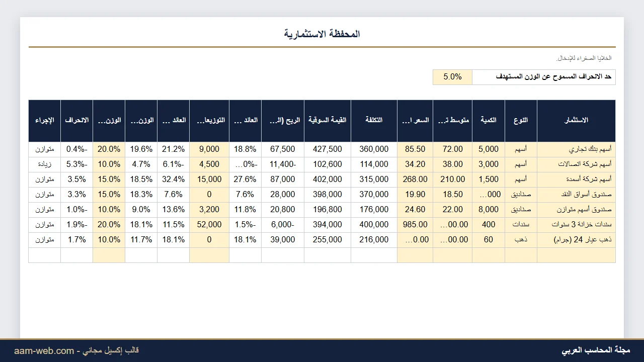Click the market value cell 196,800

pyautogui.click(x=328, y=210)
